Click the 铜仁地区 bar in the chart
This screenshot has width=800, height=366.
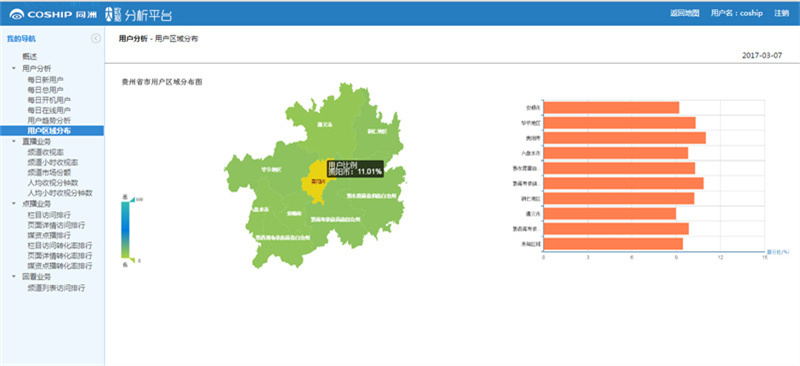click(619, 198)
